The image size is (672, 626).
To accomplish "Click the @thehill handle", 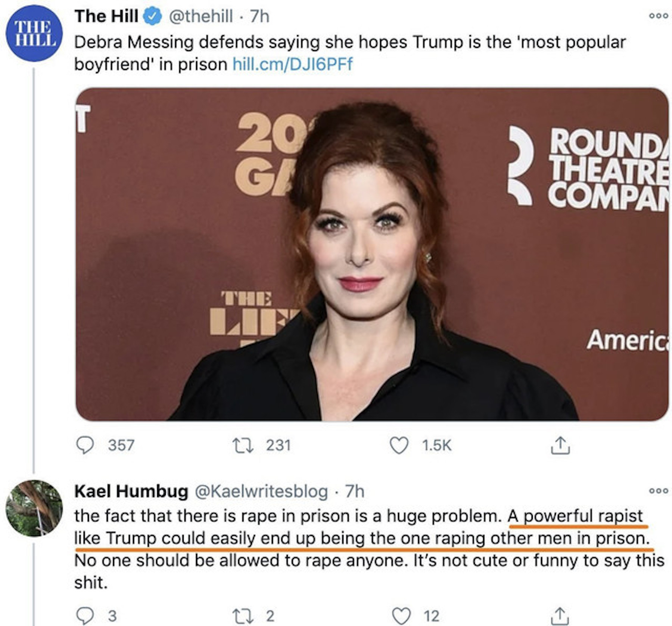I will (x=201, y=16).
